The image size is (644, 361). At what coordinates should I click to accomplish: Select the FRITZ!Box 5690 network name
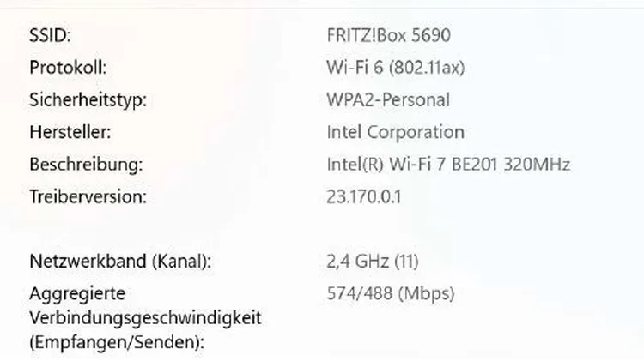(x=388, y=35)
